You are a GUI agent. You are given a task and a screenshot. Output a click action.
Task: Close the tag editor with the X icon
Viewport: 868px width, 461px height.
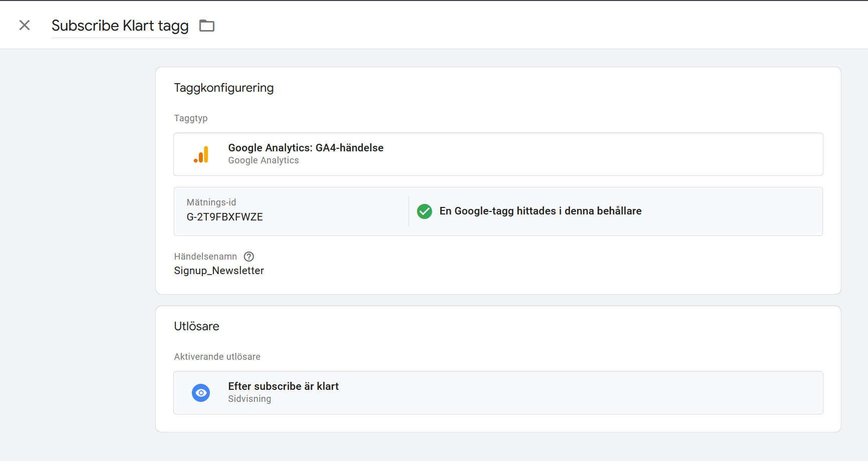click(x=25, y=25)
